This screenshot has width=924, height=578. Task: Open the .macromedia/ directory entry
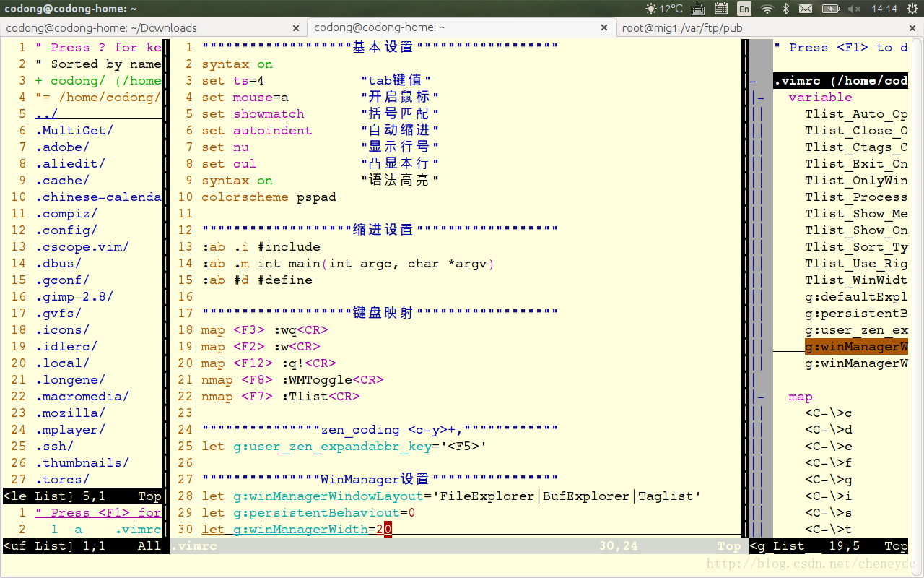tap(82, 397)
